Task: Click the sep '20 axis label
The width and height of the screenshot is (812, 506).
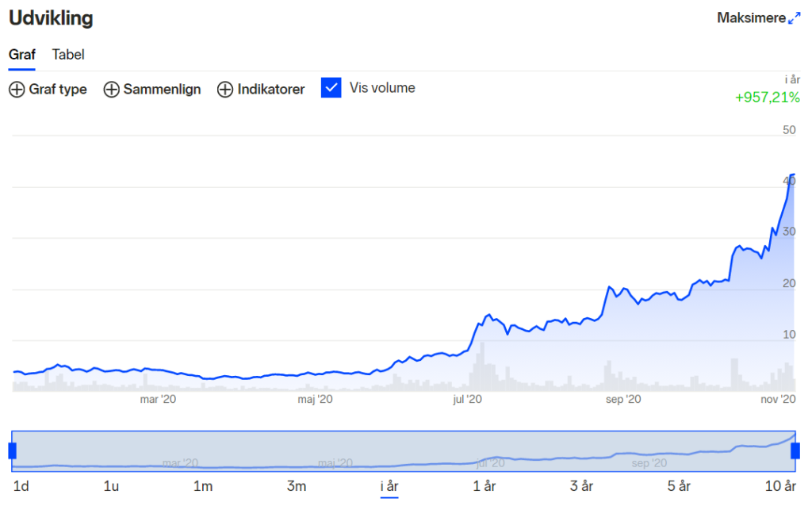Action: tap(623, 399)
